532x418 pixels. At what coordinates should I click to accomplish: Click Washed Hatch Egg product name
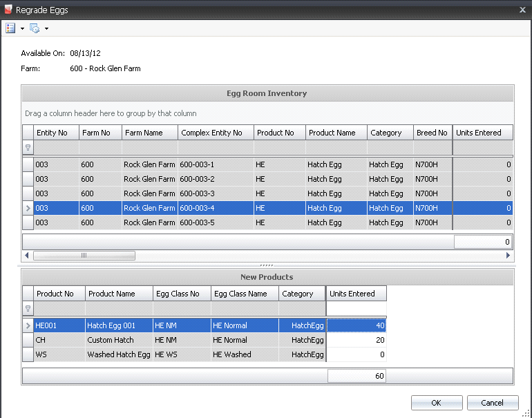[x=119, y=354]
